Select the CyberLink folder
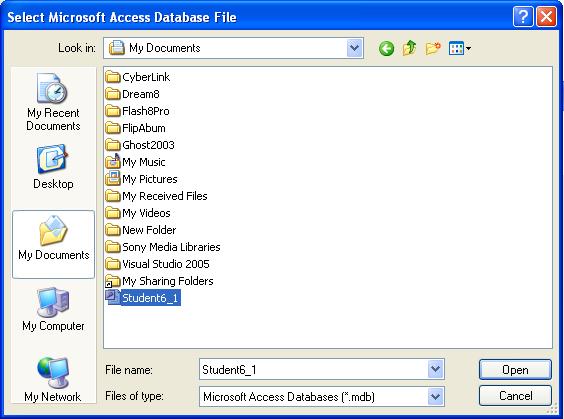564x419 pixels. click(138, 77)
